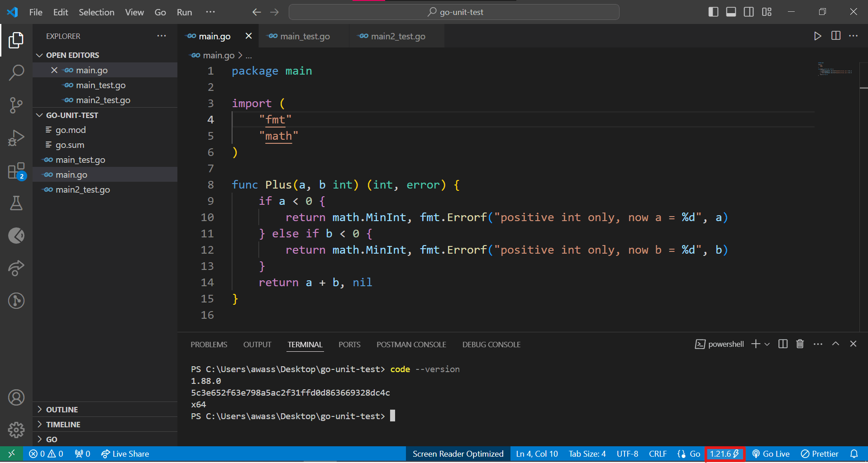Toggle the secondary side bar
Image resolution: width=868 pixels, height=463 pixels.
tap(749, 12)
